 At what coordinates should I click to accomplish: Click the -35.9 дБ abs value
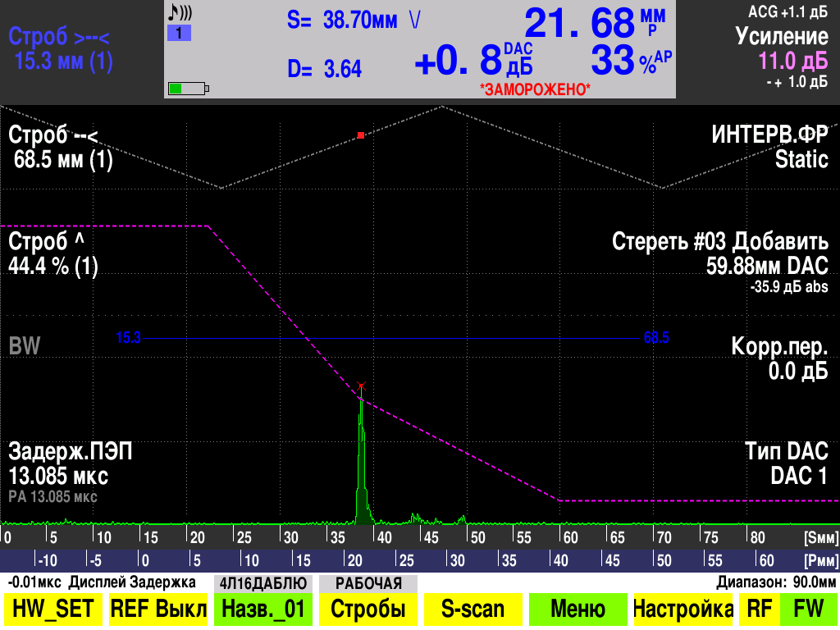pyautogui.click(x=789, y=286)
